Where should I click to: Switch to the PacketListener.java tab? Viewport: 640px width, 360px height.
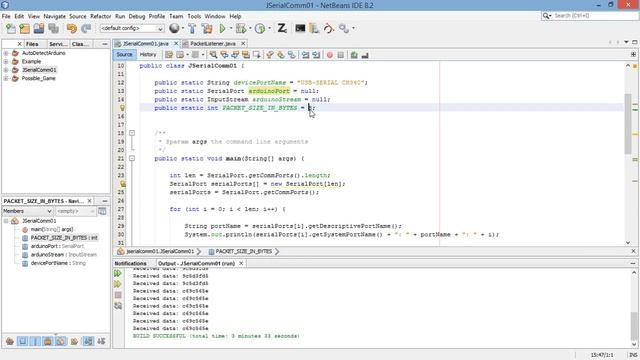click(x=213, y=43)
